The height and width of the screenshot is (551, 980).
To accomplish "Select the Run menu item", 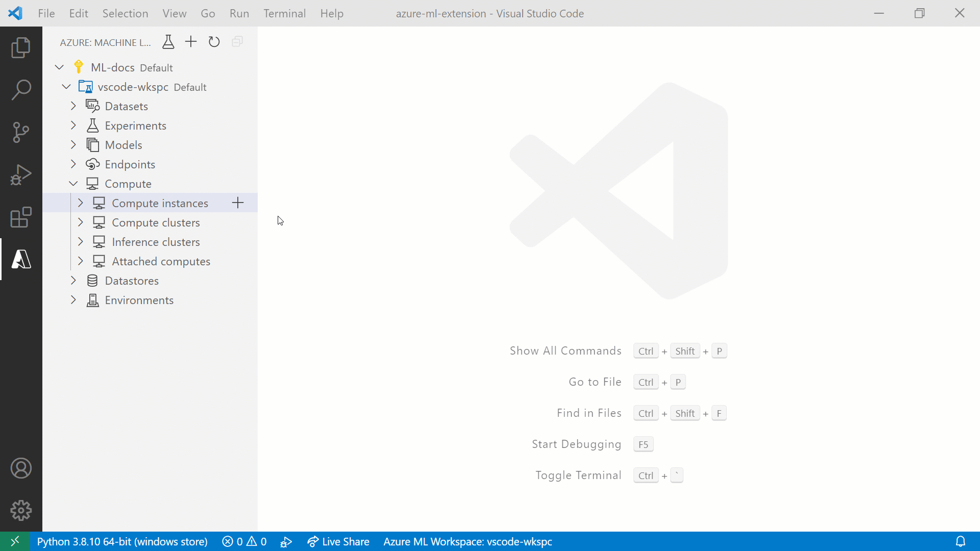I will point(239,13).
